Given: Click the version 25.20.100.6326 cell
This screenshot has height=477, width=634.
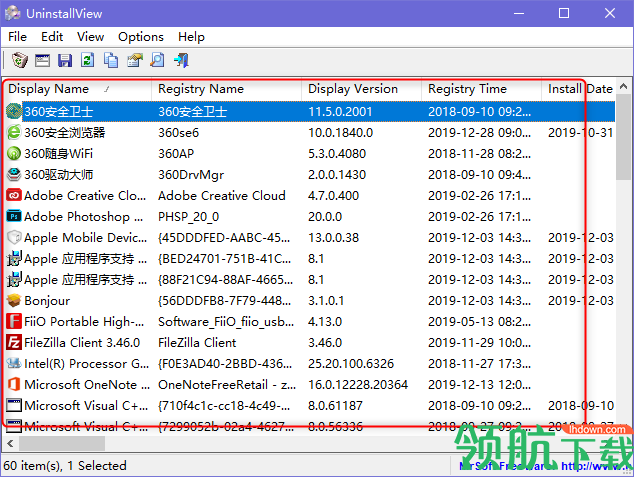Looking at the screenshot, I should 351,363.
